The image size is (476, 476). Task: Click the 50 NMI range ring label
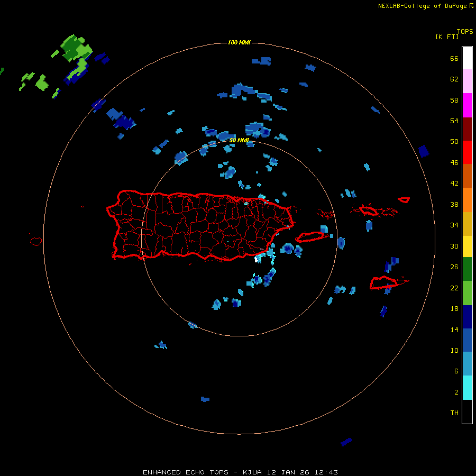coord(239,140)
